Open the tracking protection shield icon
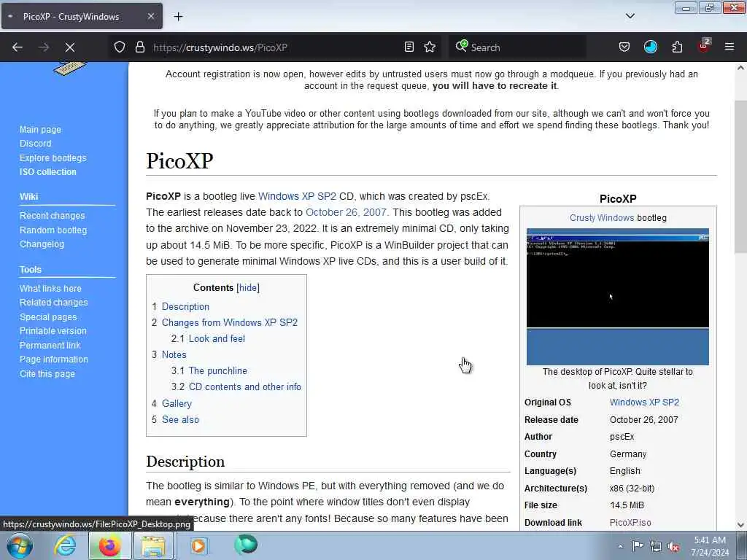747x560 pixels. point(120,47)
